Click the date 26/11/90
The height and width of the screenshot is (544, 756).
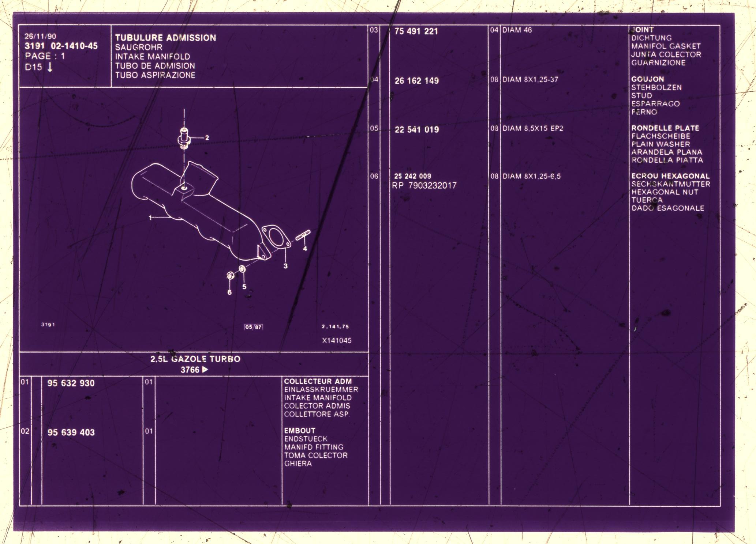40,37
